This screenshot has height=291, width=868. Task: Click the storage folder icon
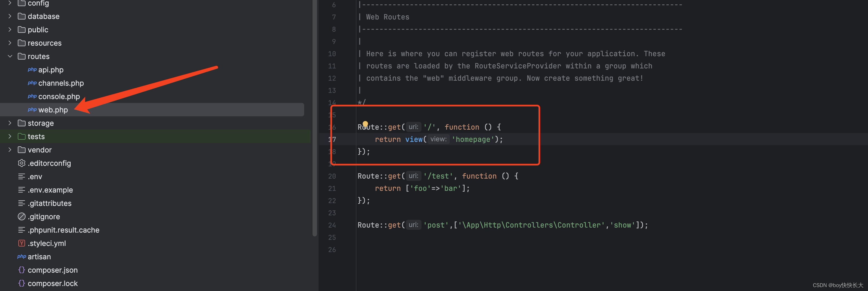click(x=22, y=123)
